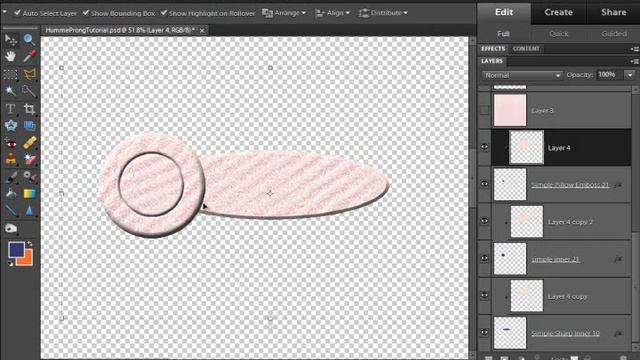The width and height of the screenshot is (640, 360).
Task: Click the Opacity 100% input field
Action: click(610, 75)
